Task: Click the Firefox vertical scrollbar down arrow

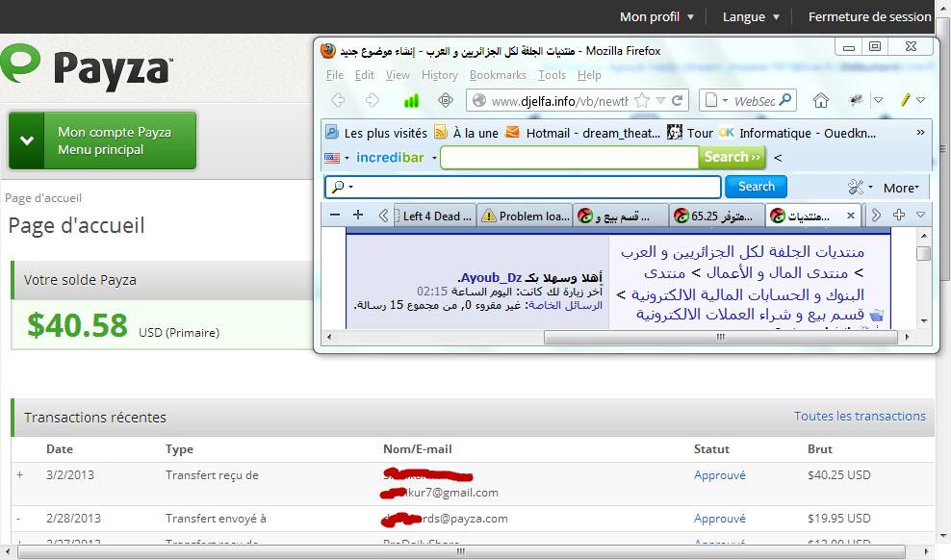Action: (x=924, y=321)
